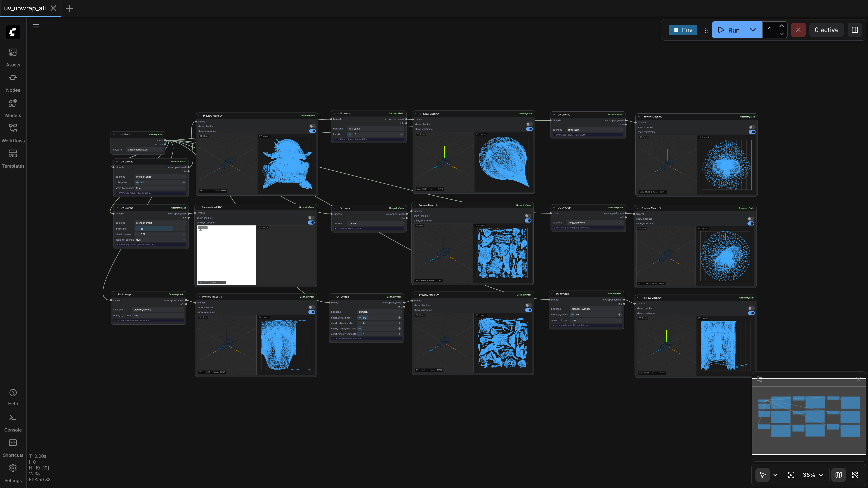Open the Shortcuts keyboard panel

pyautogui.click(x=13, y=448)
